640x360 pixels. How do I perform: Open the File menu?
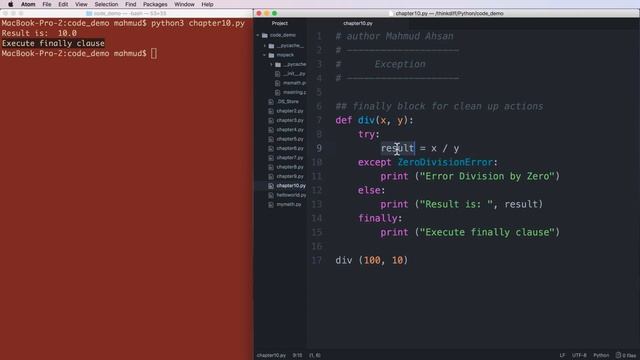47,4
